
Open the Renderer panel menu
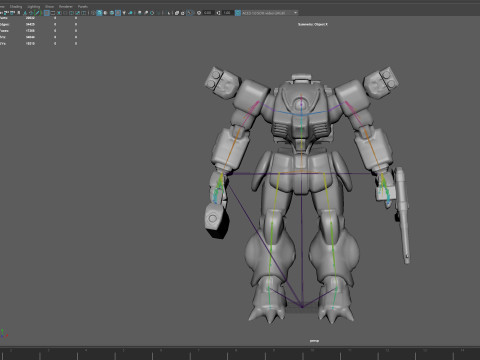[x=66, y=6]
